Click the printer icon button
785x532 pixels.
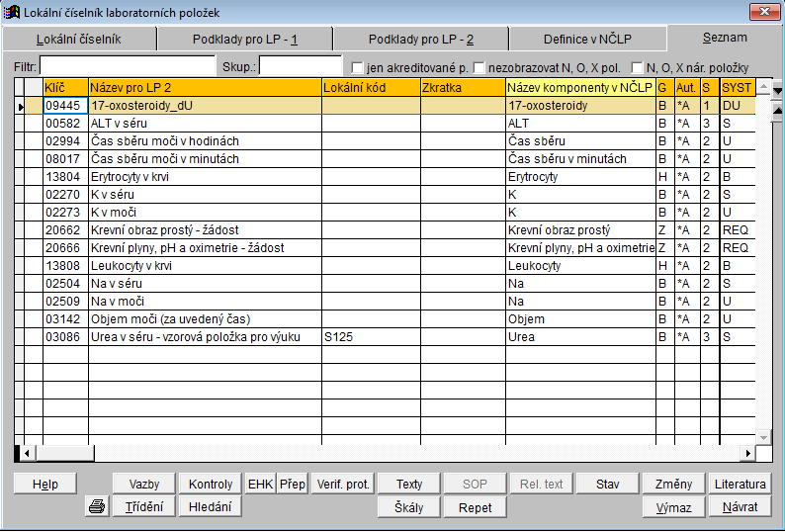pos(97,507)
